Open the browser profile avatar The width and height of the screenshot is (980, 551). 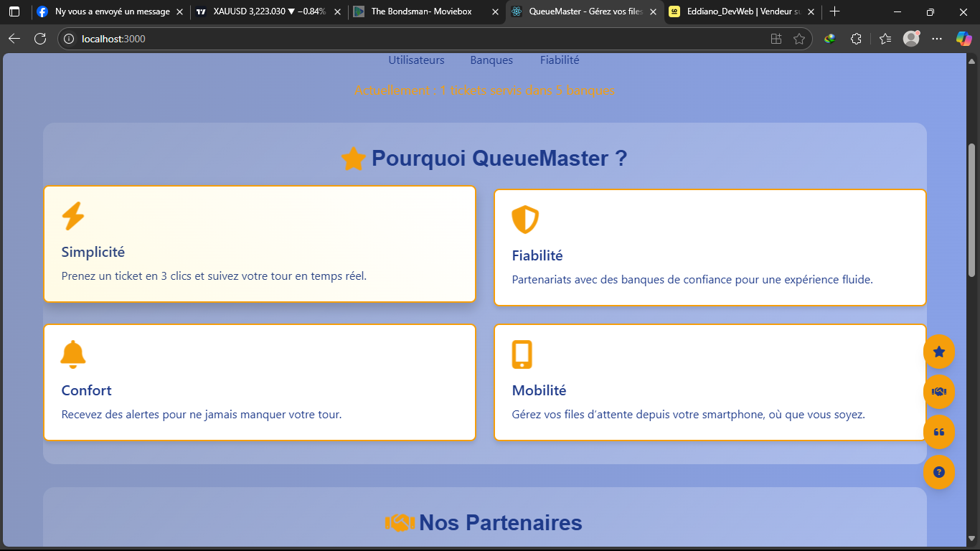tap(911, 39)
